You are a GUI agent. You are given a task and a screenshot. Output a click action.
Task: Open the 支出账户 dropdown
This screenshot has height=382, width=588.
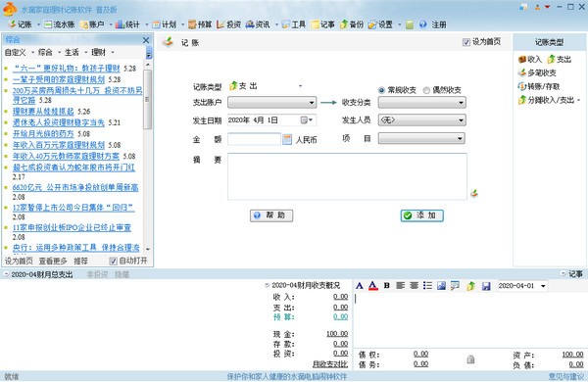point(271,102)
